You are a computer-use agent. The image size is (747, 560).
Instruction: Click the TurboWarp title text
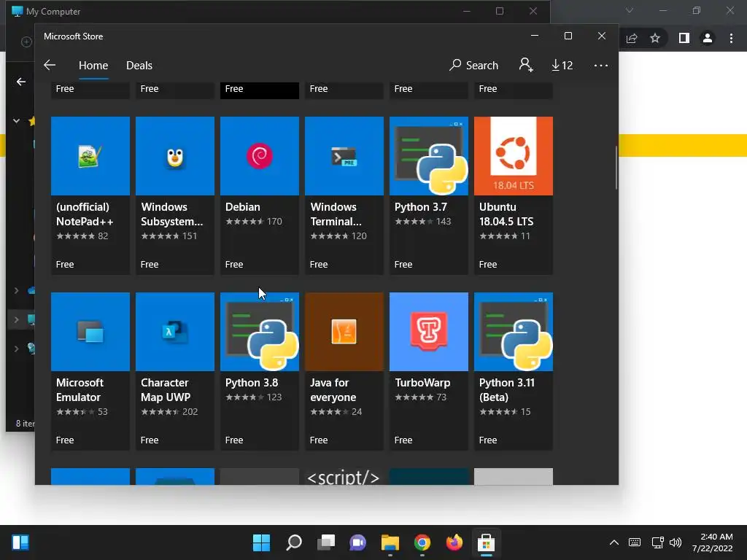(422, 383)
